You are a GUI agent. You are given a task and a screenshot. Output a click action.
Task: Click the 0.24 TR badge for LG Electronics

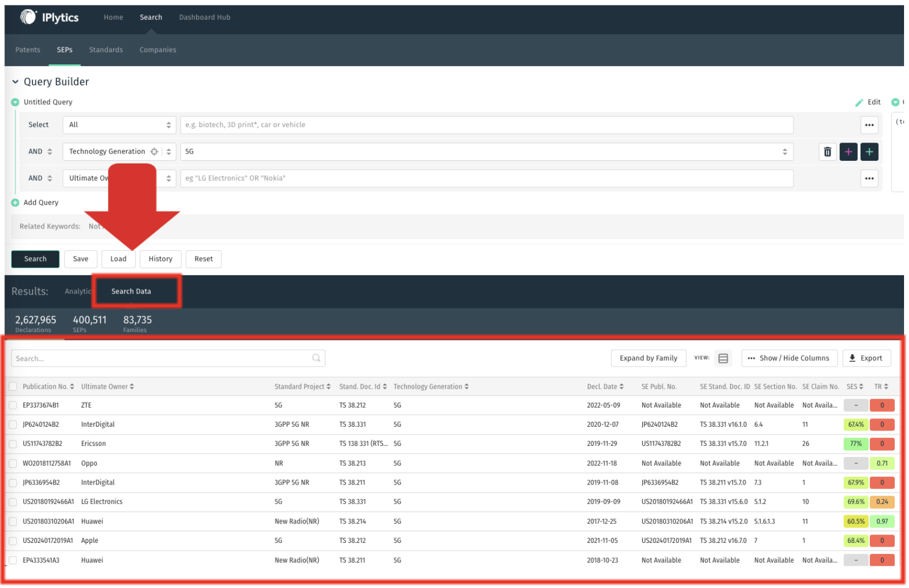coord(882,502)
